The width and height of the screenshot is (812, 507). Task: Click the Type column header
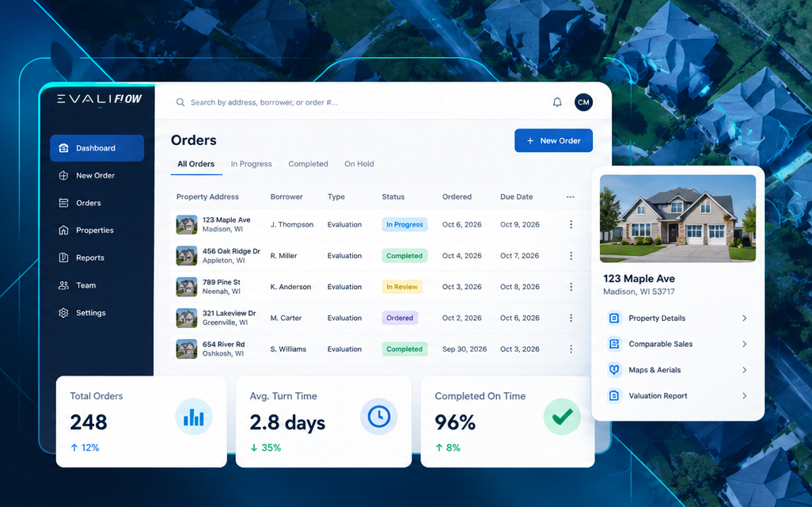(336, 197)
